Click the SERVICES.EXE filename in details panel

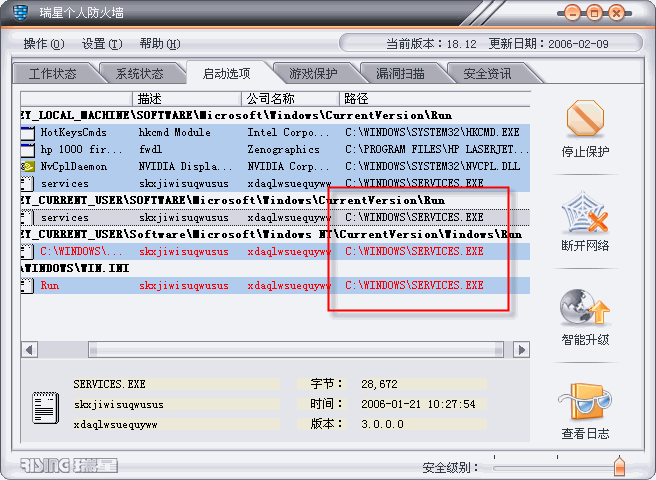pos(110,384)
